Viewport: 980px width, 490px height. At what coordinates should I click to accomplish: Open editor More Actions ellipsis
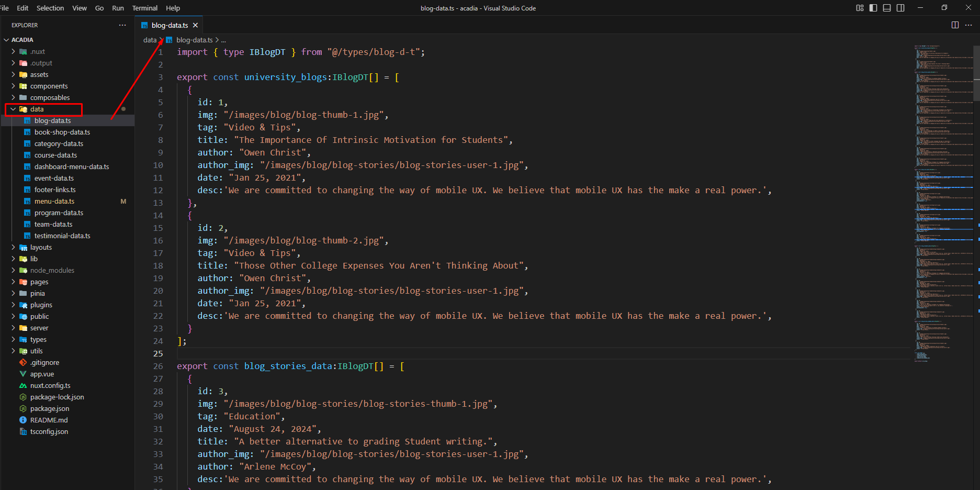tap(968, 25)
